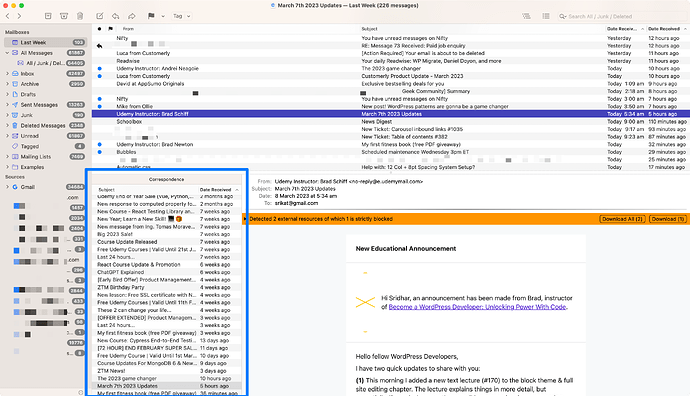Collapse the All Messages mailbox
Viewport: 690px width, 396px height.
point(7,53)
